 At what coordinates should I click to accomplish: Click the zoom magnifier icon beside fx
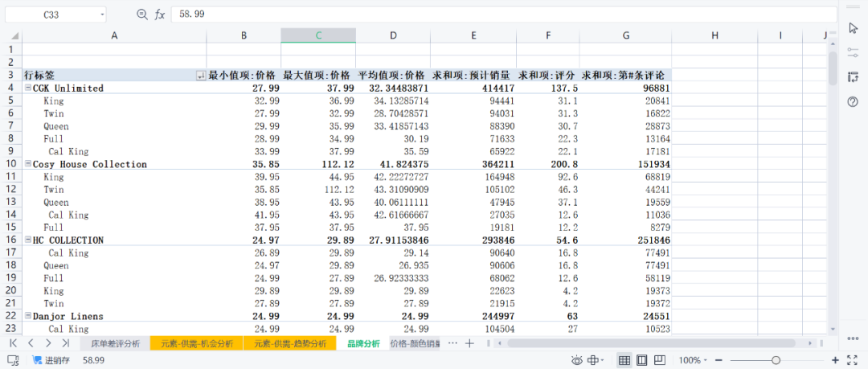point(142,15)
